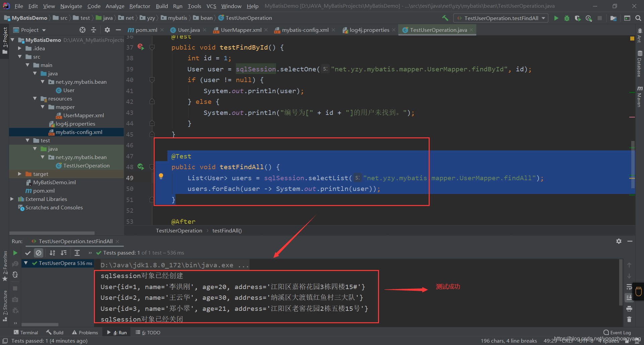Toggle the Maven side tool window
Screen dimensions: 644x345
click(640, 97)
